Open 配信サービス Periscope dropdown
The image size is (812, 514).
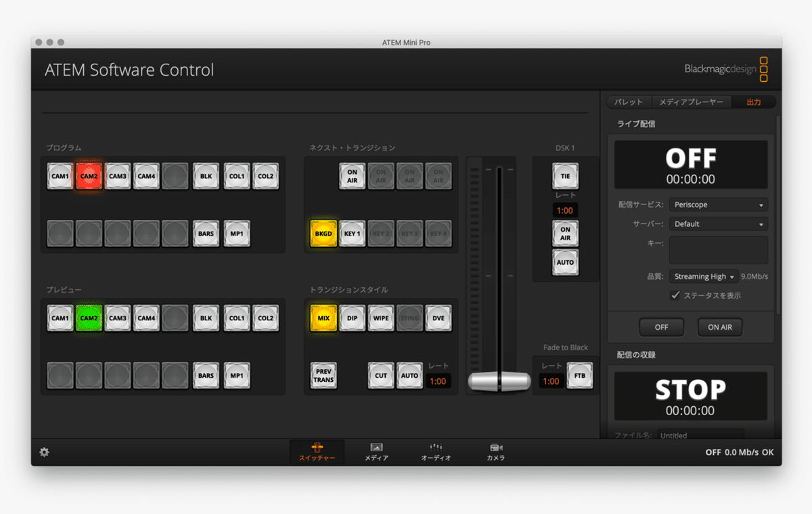719,205
